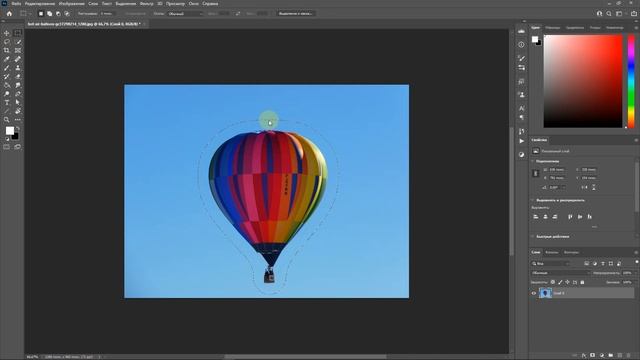Select the Lasso tool
640x360 pixels.
tap(7, 42)
